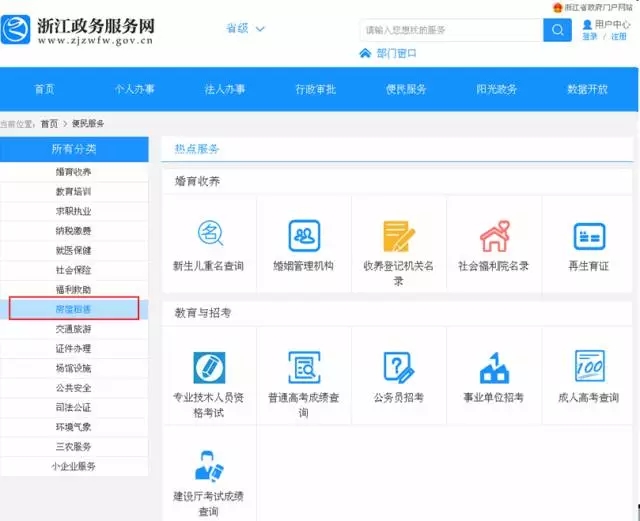Click 首页 in the breadcrumb
The image size is (640, 521).
49,124
